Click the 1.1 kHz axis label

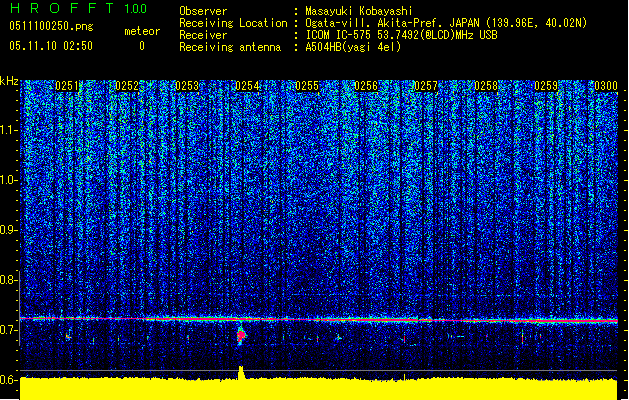(8, 130)
